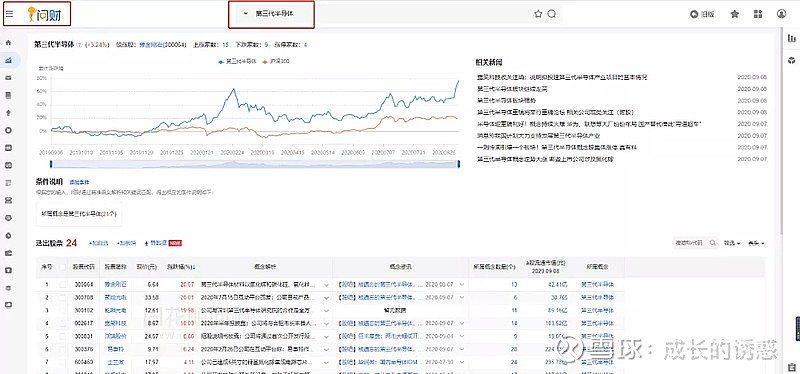Open the stock name link priced 9.71
This screenshot has height=374, width=800.
point(115,350)
